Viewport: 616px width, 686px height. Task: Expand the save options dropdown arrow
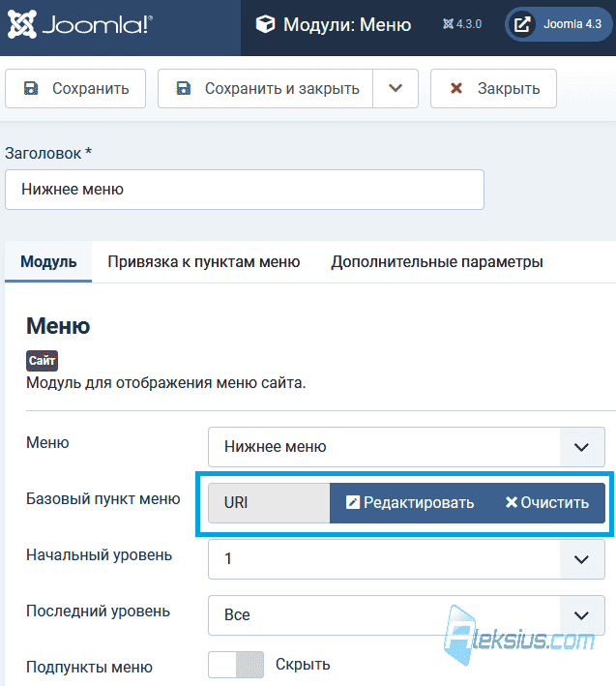tap(396, 88)
